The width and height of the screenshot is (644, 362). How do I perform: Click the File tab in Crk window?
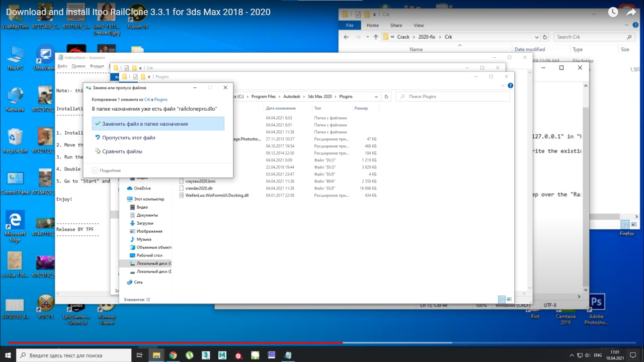coord(350,25)
